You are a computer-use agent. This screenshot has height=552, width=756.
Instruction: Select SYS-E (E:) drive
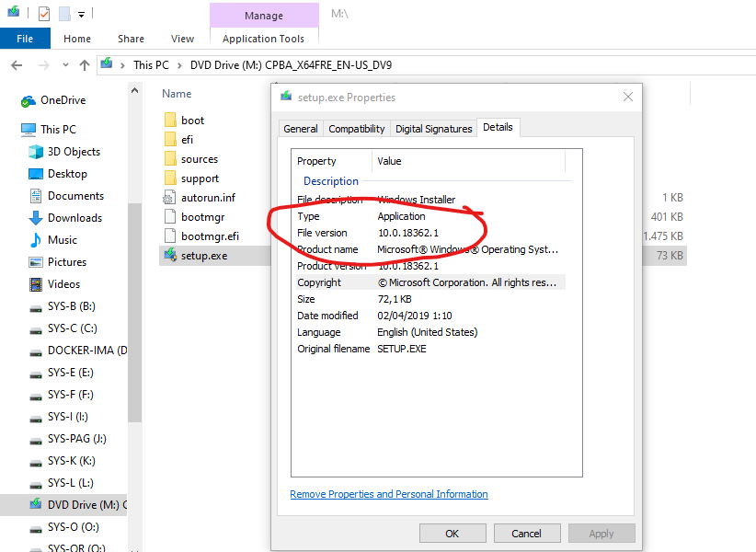(71, 373)
